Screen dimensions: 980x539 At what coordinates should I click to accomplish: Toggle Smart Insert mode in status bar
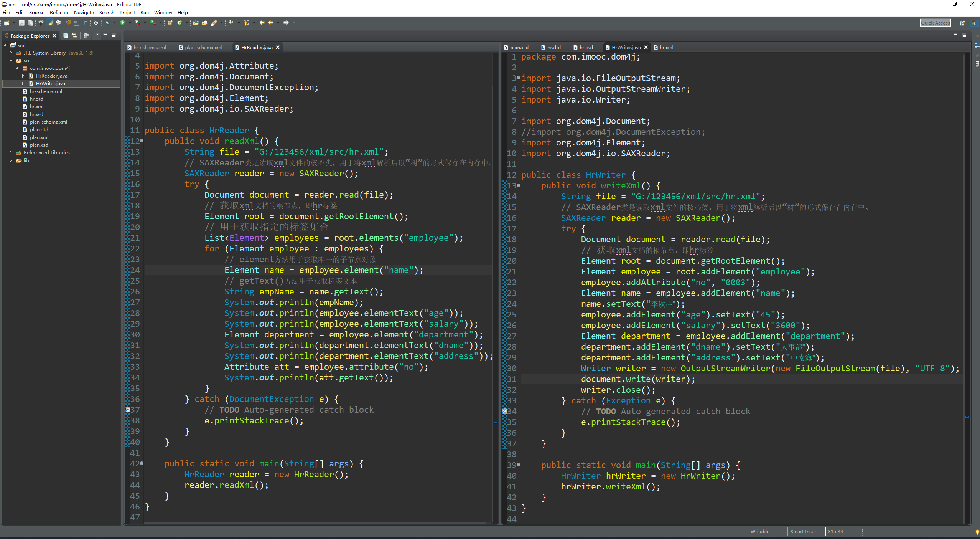pos(804,532)
